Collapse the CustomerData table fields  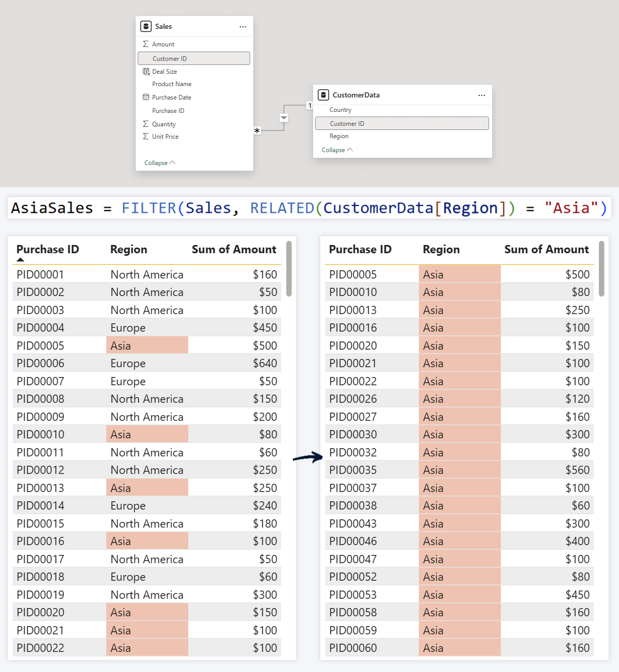[337, 150]
